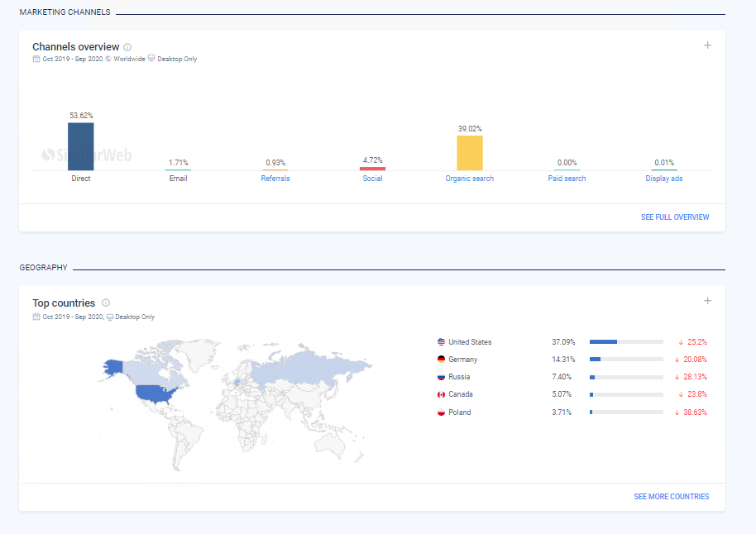Select the Organic search channel link

[469, 179]
